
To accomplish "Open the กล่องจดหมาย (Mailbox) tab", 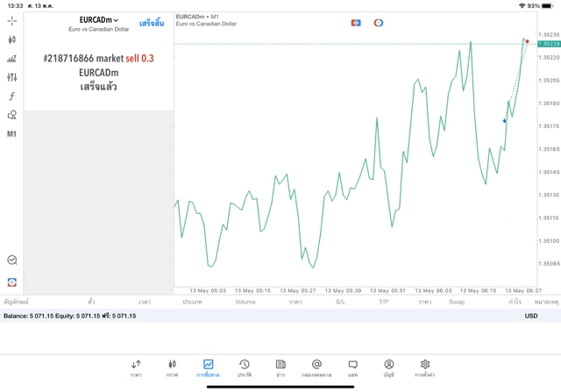I will [x=316, y=367].
